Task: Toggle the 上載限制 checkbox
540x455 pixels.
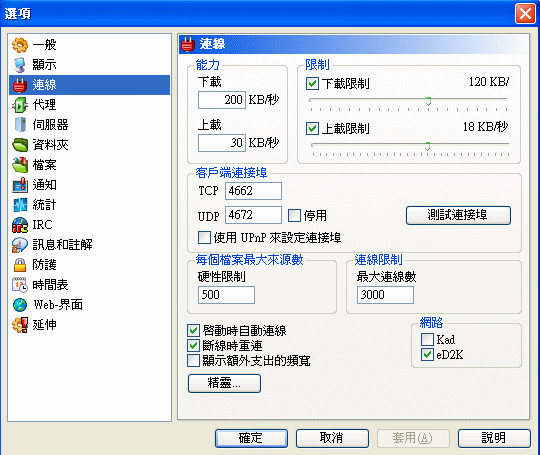Action: pos(312,129)
